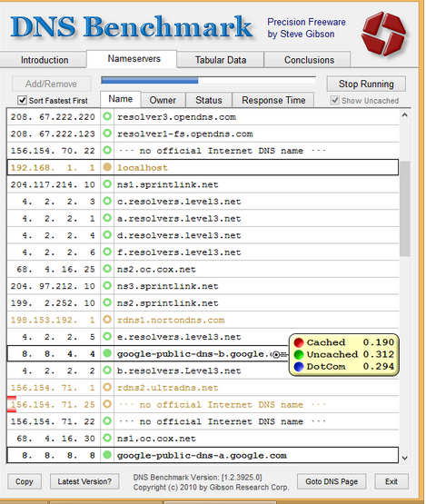Click filled green circle for google-public-dns-b
Viewport: 426px width, 504px height.
107,353
